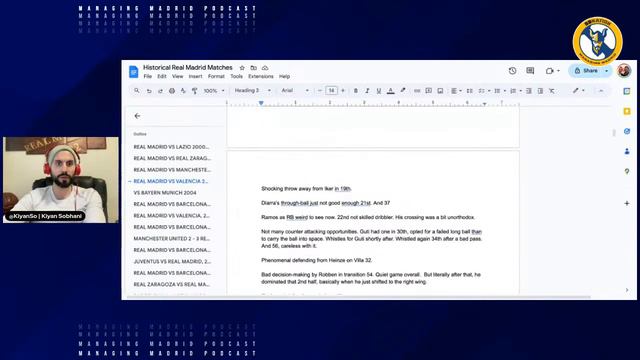Add a comment from the toolbar

point(429,91)
